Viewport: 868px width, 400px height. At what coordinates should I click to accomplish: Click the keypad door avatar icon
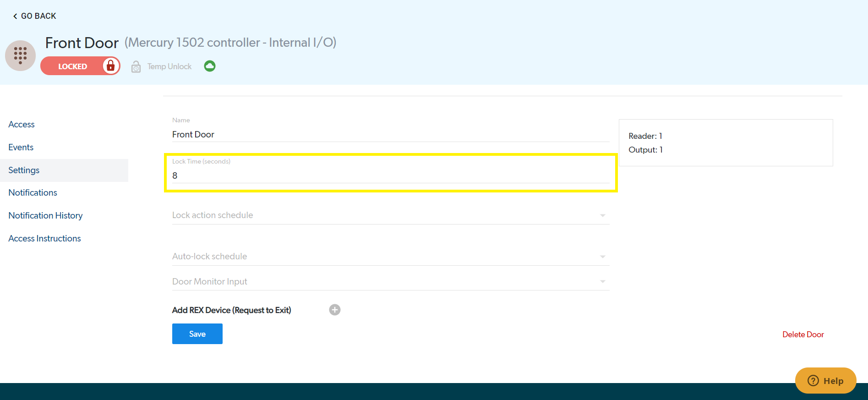(x=20, y=55)
